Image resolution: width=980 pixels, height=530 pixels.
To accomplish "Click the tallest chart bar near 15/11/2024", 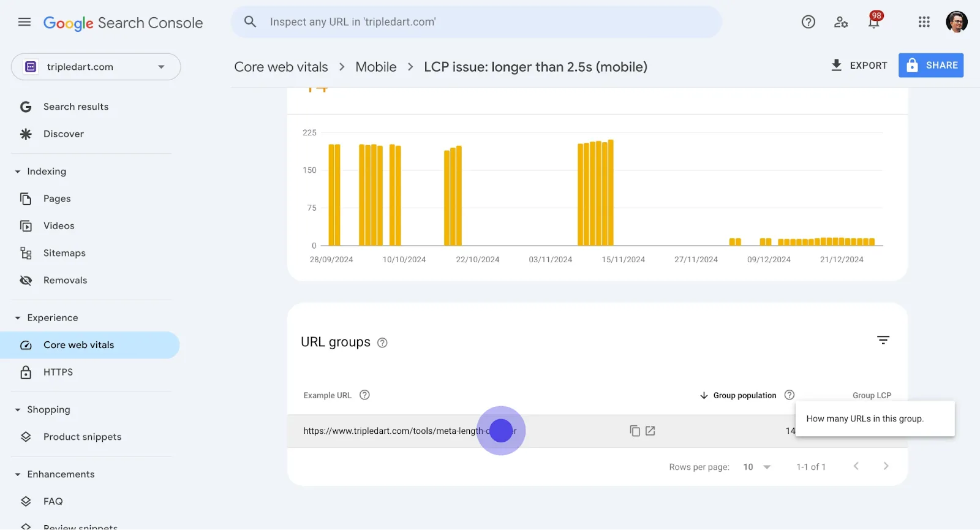I will tap(611, 193).
